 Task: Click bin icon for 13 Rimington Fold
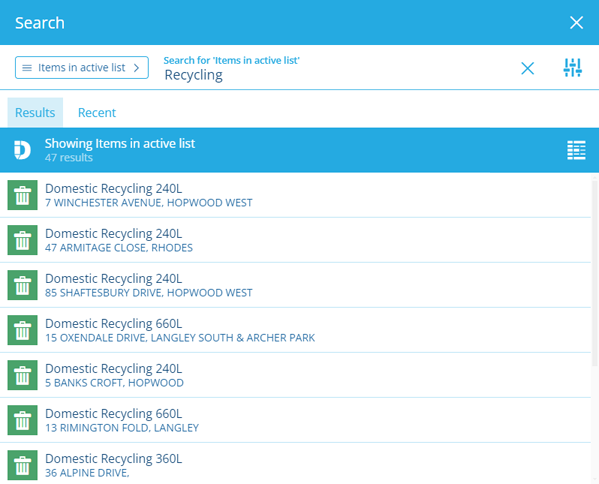(x=23, y=420)
